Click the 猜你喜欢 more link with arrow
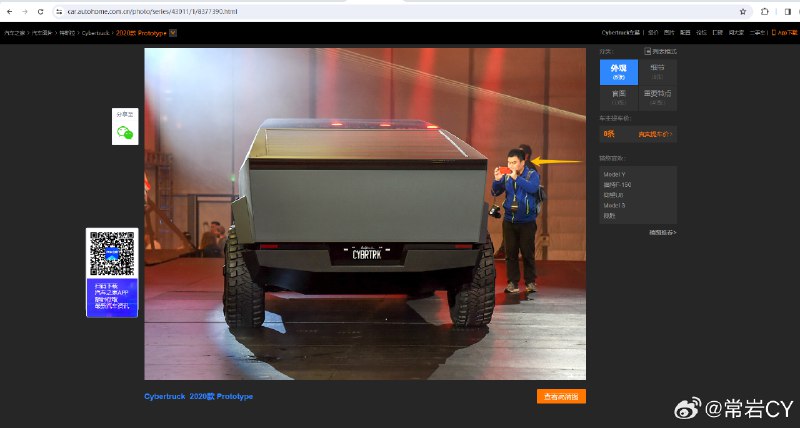Image resolution: width=800 pixels, height=428 pixels. [x=663, y=233]
